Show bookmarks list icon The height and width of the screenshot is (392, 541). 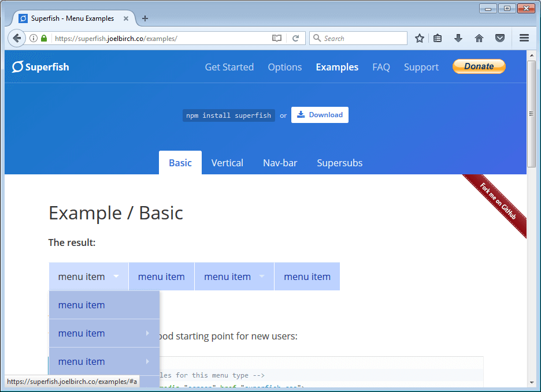[x=438, y=38]
